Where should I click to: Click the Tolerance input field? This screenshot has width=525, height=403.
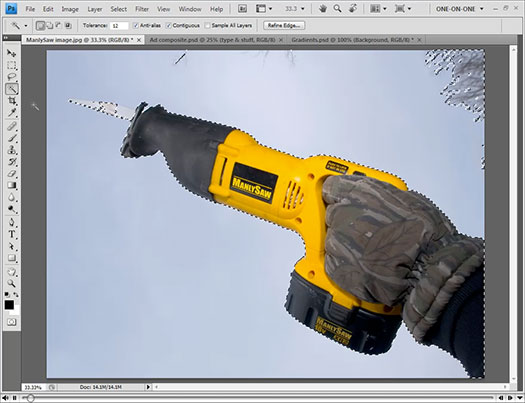119,25
